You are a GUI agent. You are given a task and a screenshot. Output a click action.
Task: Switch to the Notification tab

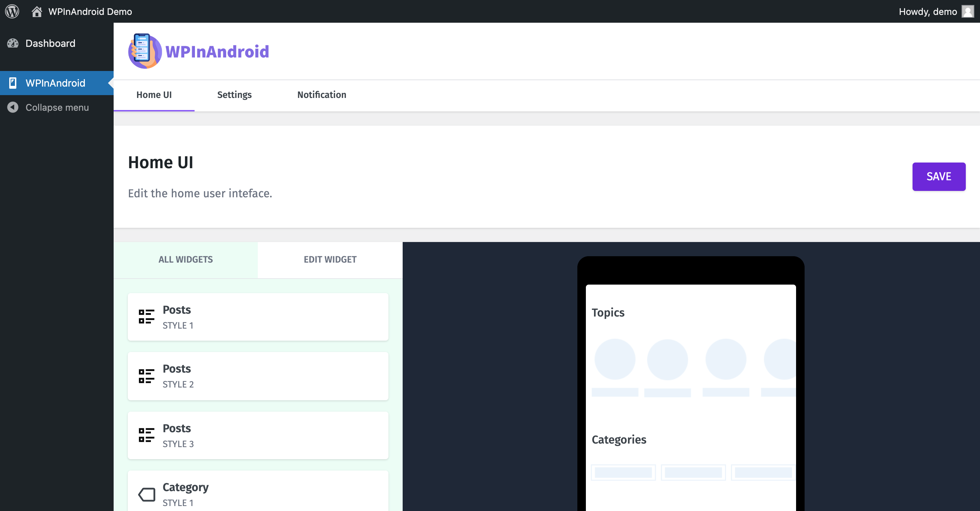[322, 95]
